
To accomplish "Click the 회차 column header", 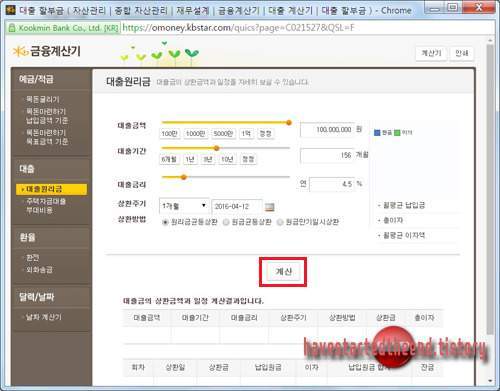I will coord(138,367).
